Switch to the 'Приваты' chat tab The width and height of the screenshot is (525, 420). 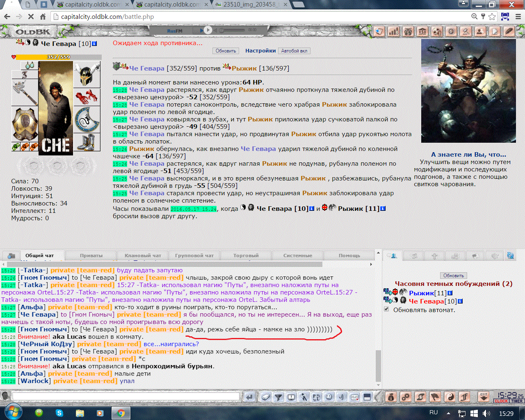[91, 256]
